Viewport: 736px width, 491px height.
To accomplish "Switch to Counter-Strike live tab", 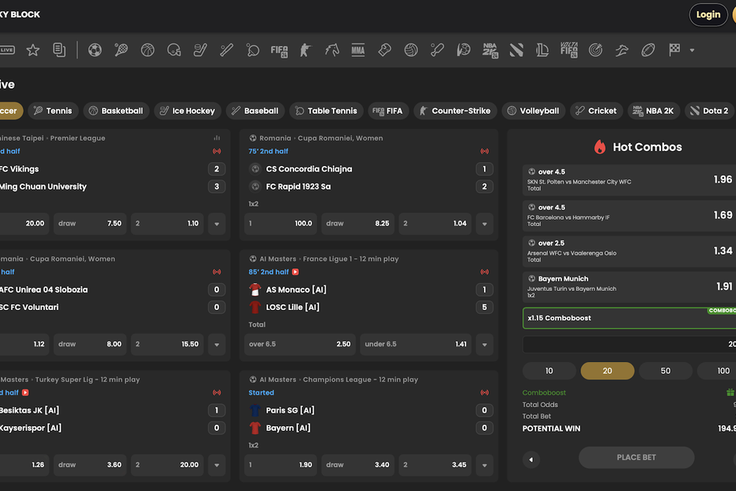I will tap(455, 111).
